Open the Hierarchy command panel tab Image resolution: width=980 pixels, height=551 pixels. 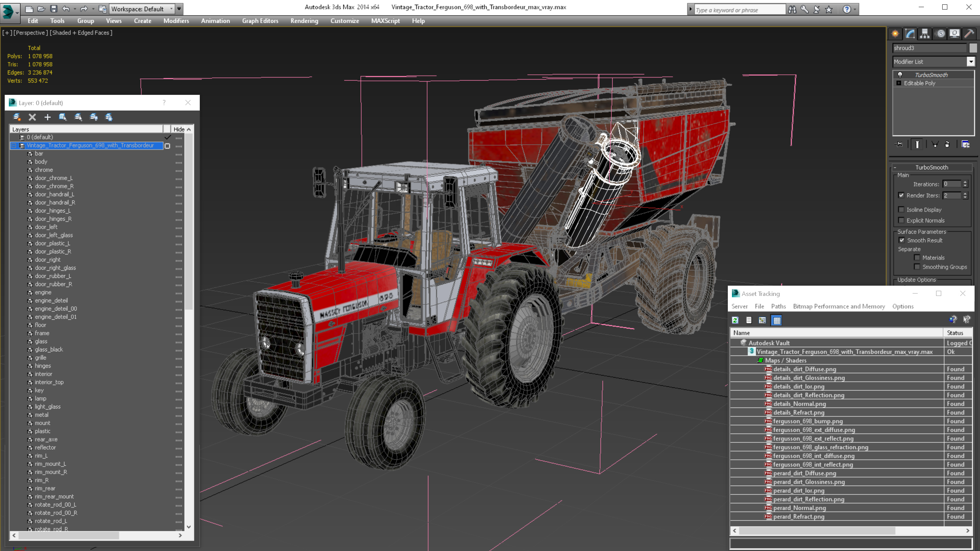coord(925,34)
